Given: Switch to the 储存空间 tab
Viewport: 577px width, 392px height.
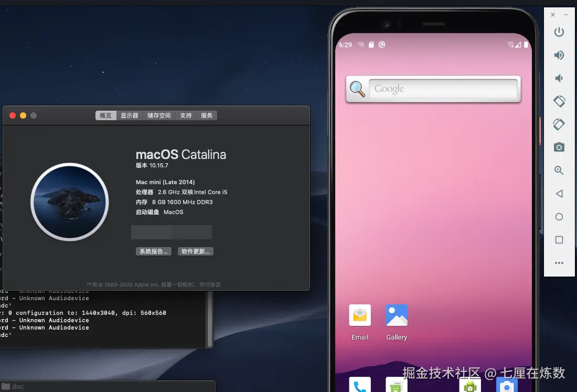Looking at the screenshot, I should (159, 115).
